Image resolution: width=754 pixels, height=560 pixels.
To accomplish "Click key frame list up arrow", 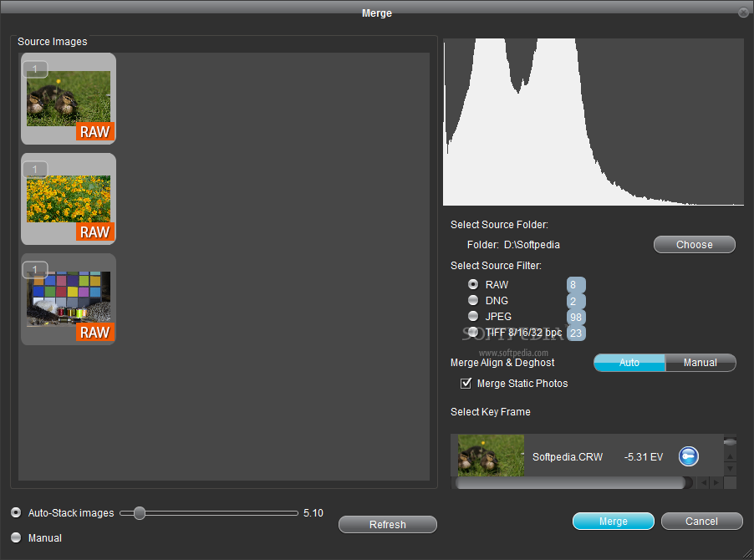I will coord(730,456).
